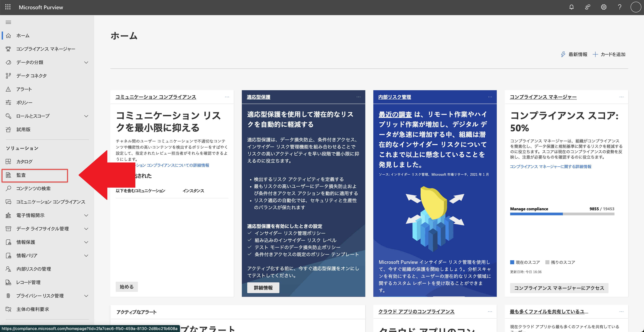Viewport: 644px width, 332px height.
Task: Click the 内部リスクの管理 person icon
Action: pyautogui.click(x=9, y=269)
